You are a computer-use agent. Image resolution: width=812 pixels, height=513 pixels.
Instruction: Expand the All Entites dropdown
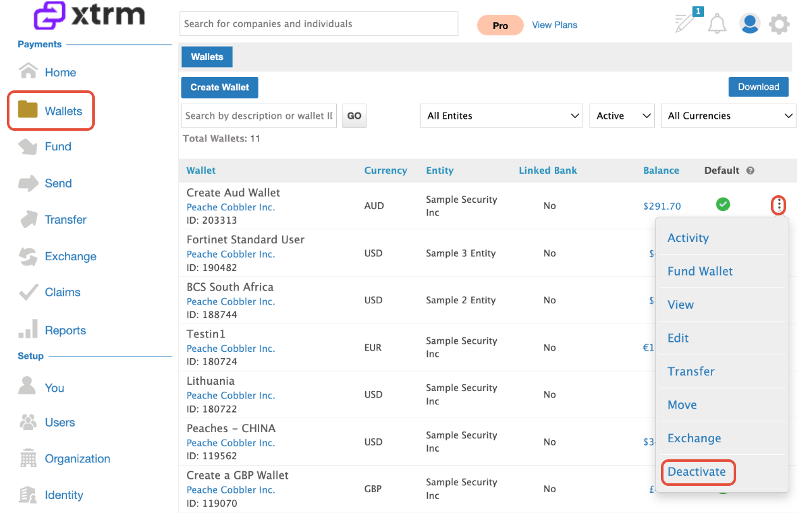(501, 116)
